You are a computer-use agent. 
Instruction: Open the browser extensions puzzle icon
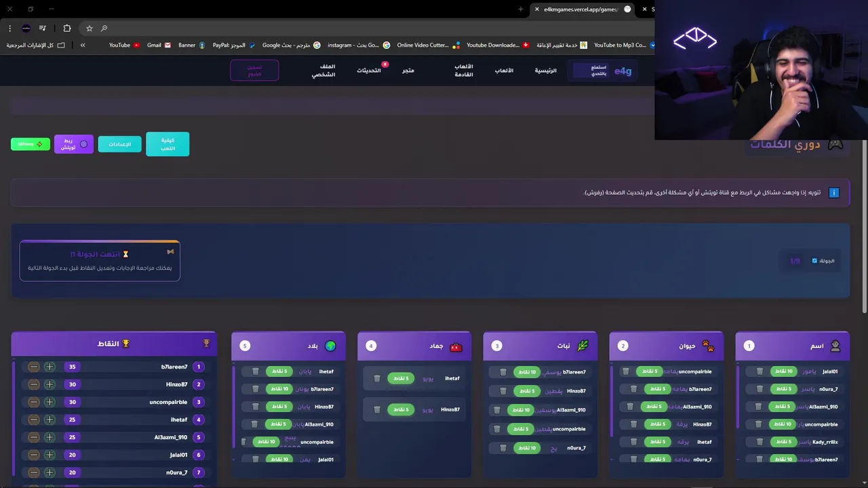click(x=66, y=28)
